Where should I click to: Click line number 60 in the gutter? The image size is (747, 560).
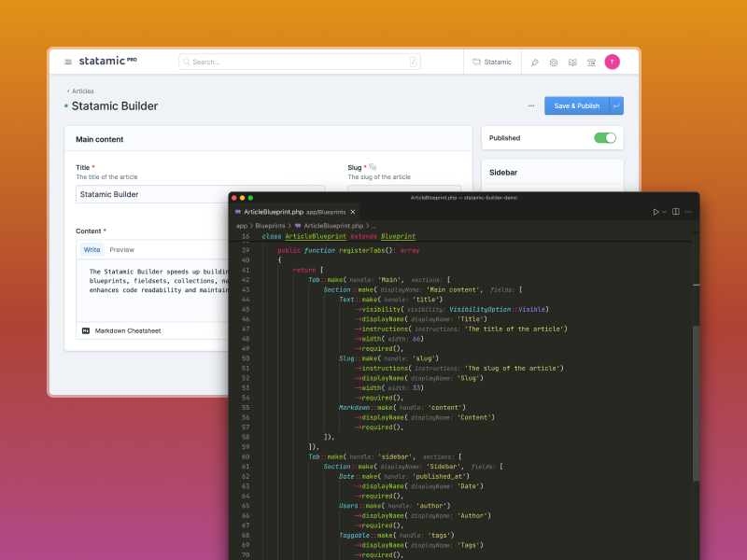pos(246,456)
